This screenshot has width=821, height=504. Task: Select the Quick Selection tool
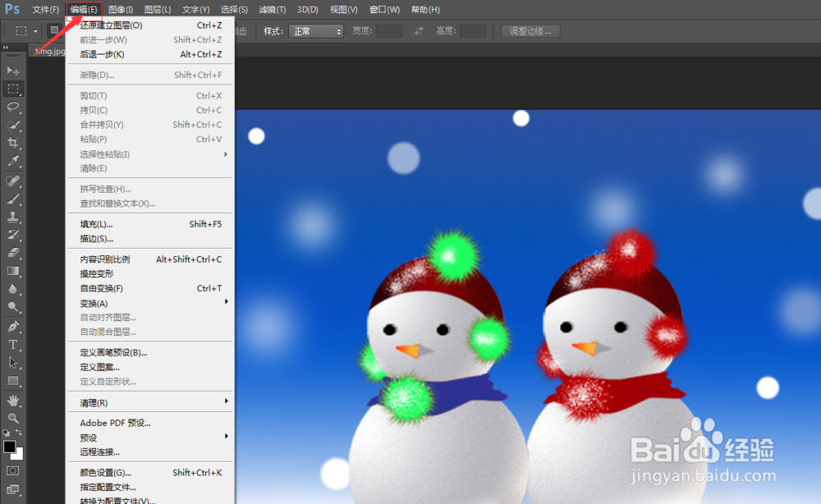pyautogui.click(x=13, y=125)
